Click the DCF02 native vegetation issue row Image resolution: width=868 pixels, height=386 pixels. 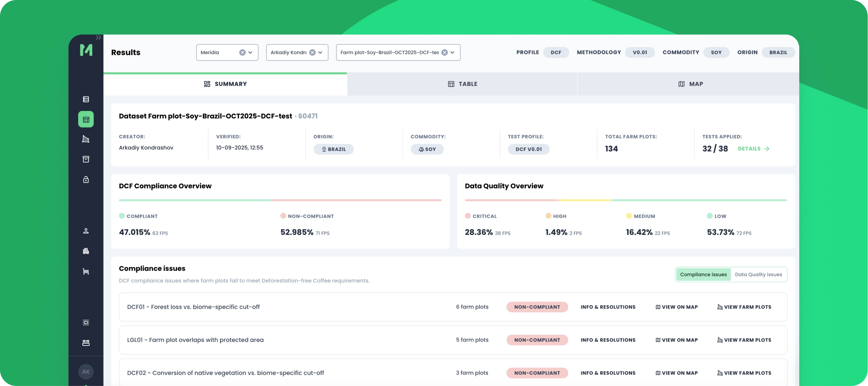pos(453,372)
